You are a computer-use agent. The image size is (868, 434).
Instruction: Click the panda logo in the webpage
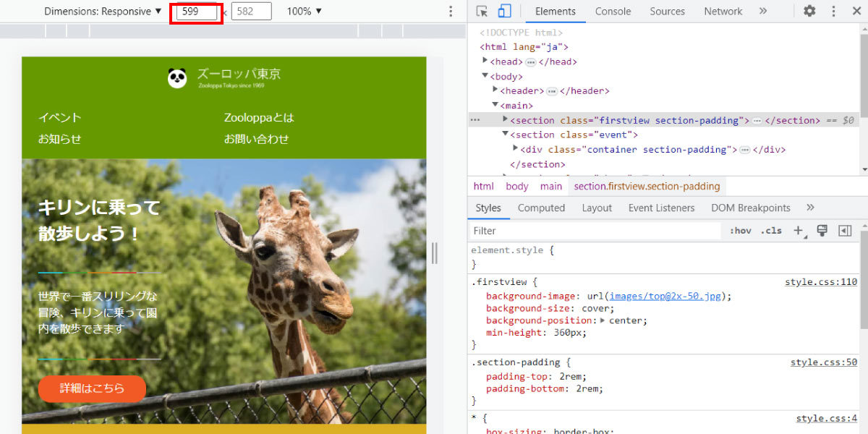(177, 77)
